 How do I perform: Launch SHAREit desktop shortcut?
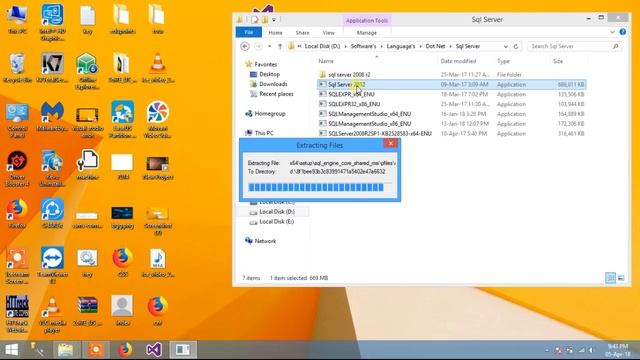pos(52,213)
